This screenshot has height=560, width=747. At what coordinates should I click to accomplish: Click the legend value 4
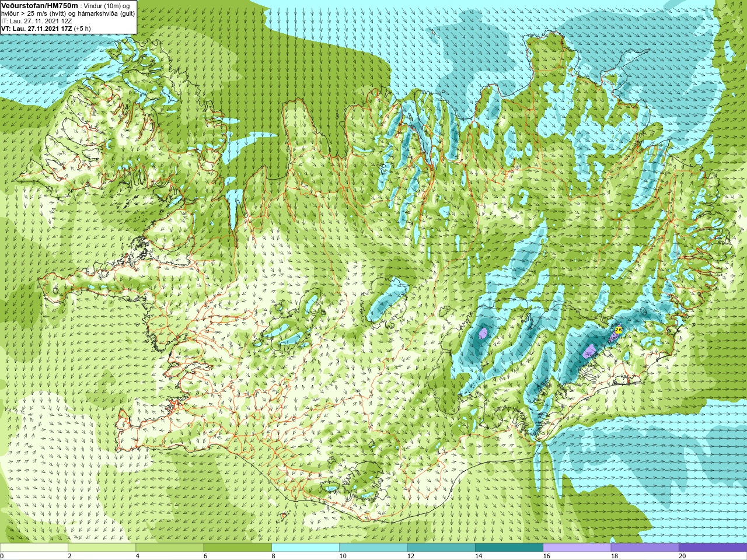(137, 556)
